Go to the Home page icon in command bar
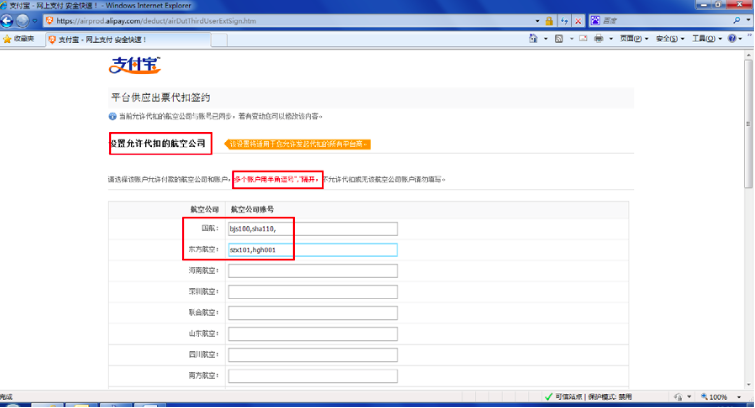Viewport: 755px width, 408px height. tap(533, 39)
